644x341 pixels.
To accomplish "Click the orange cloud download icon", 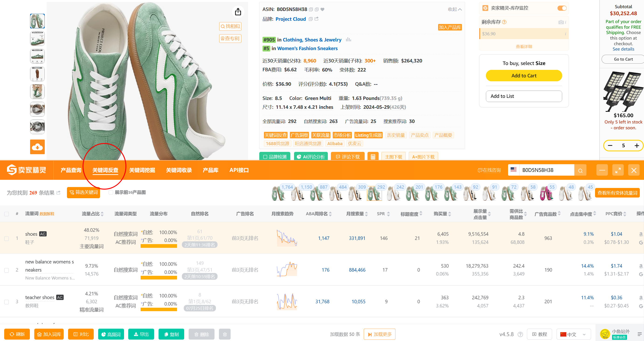I will tap(37, 147).
